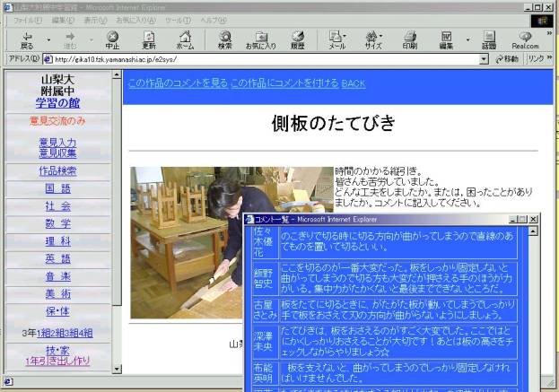
Task: Click the 意見交流のみ red text
Action: pos(57,121)
